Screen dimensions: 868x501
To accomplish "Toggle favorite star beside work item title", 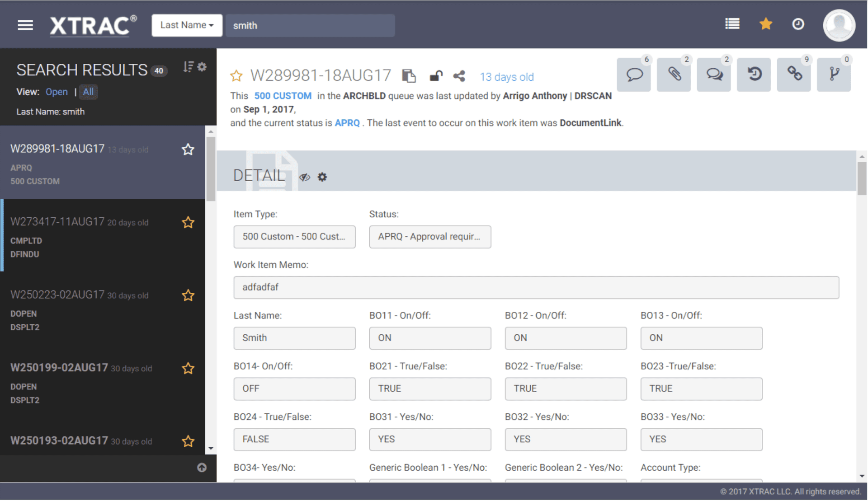I will 236,75.
